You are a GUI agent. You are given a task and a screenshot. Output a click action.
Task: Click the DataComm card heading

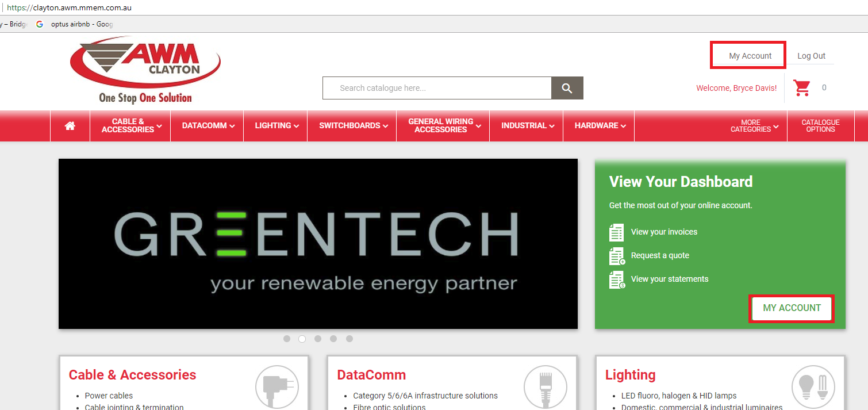371,375
